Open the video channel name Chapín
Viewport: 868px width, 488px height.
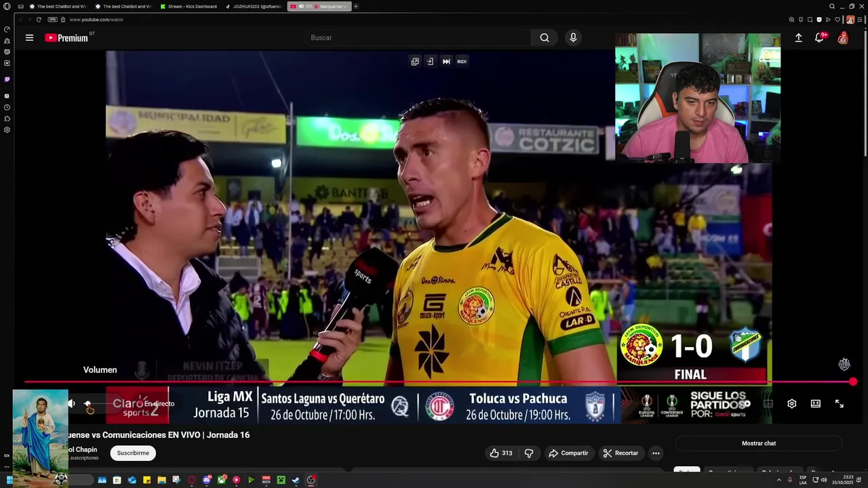(83, 449)
